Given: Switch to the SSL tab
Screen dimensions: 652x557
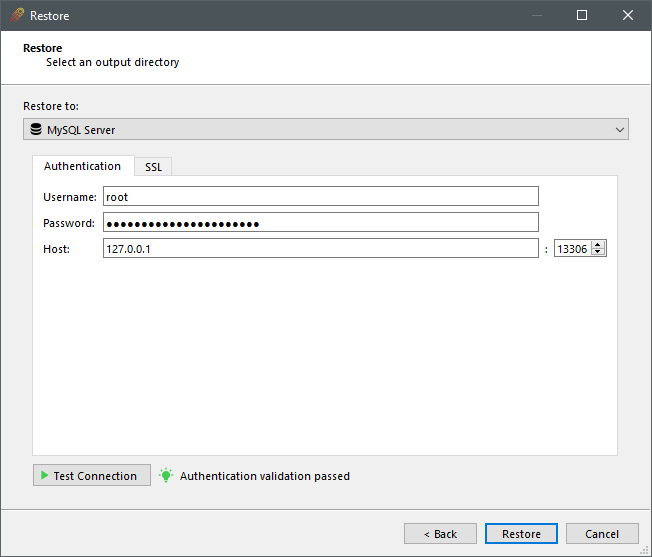Looking at the screenshot, I should click(x=153, y=167).
